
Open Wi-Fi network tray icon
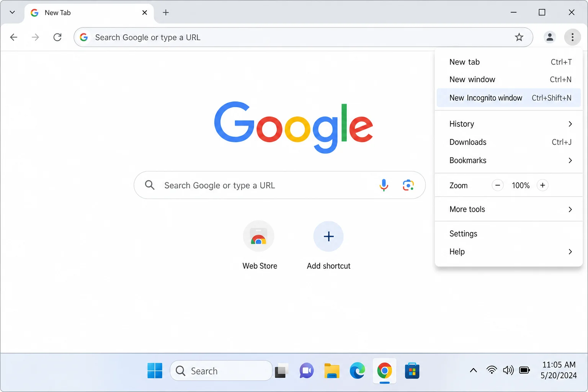coord(492,370)
